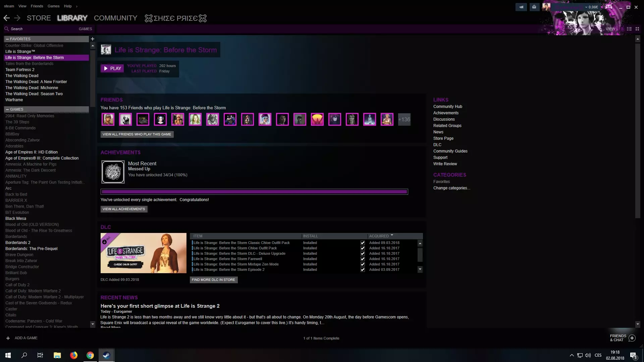
Task: Click the back navigation arrow
Action: (x=7, y=18)
